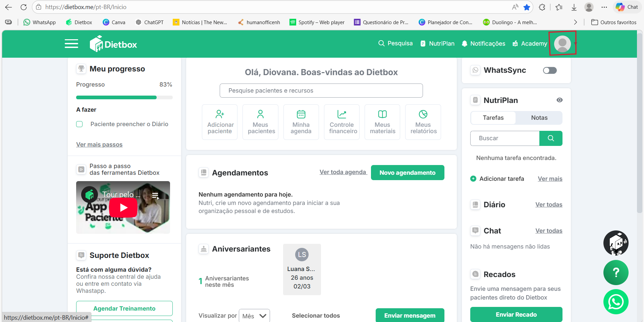This screenshot has height=322, width=644.
Task: Open the green help question mark button
Action: pos(616,273)
